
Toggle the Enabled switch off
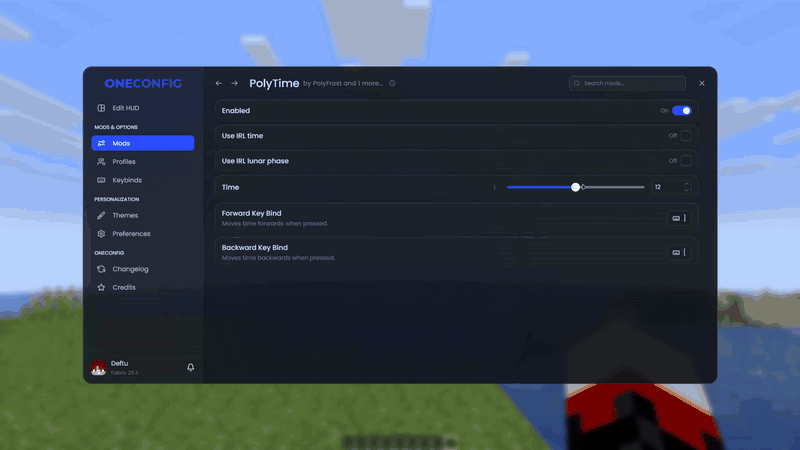[x=682, y=111]
